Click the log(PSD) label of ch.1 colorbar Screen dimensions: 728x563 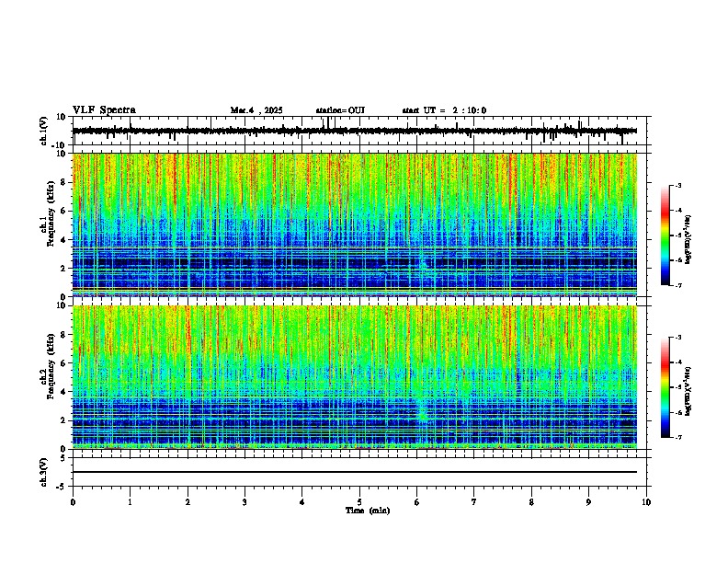[x=688, y=239]
